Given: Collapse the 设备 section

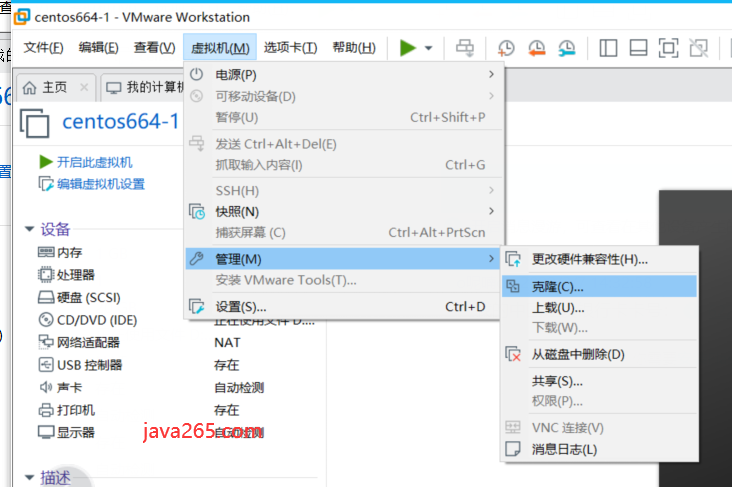Looking at the screenshot, I should click(29, 229).
